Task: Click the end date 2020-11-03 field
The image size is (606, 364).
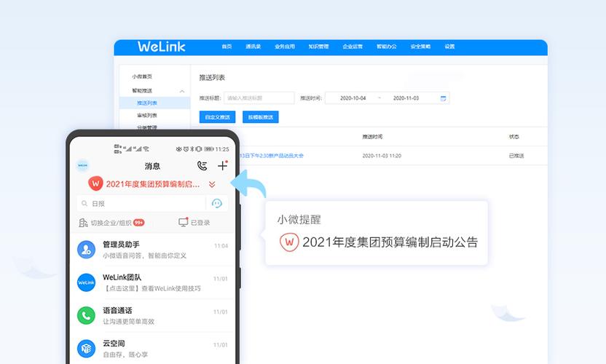Action: point(406,98)
